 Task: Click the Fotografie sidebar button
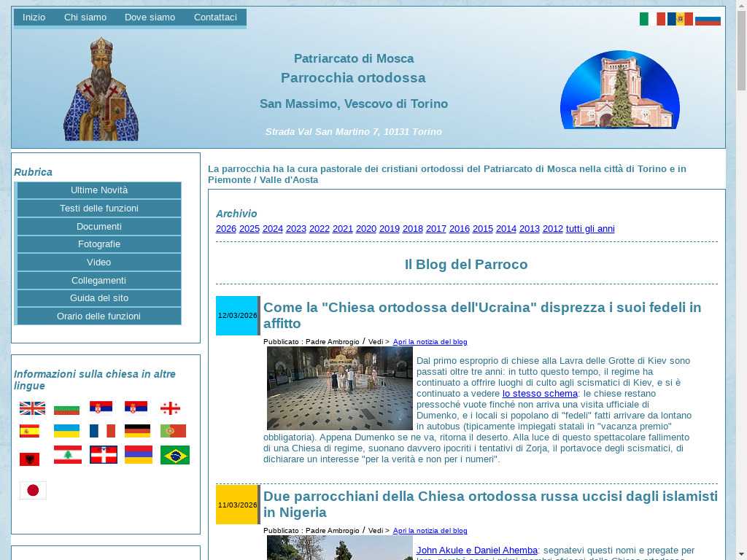(98, 244)
